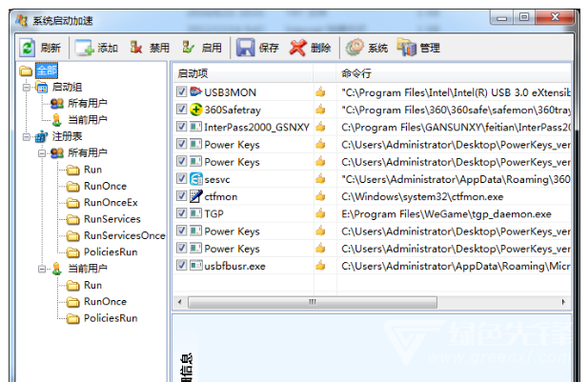The height and width of the screenshot is (382, 588).
Task: Click the Save (保存) floppy disk icon
Action: pyautogui.click(x=245, y=48)
